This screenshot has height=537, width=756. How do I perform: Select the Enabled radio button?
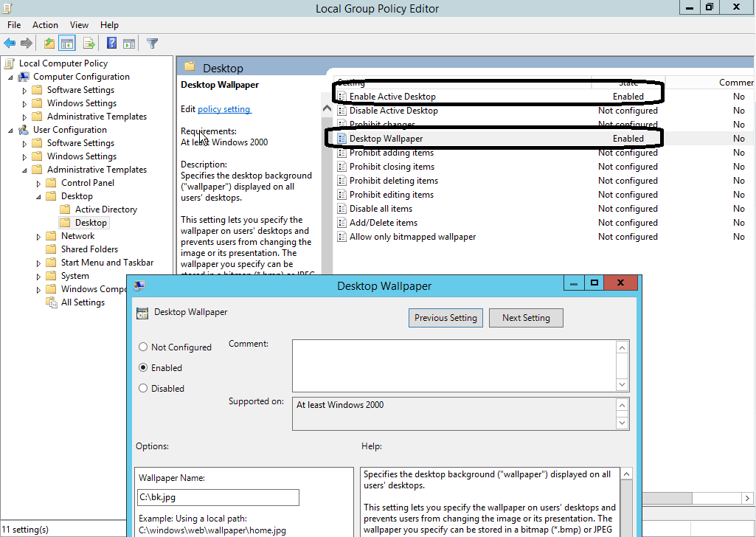click(x=143, y=368)
